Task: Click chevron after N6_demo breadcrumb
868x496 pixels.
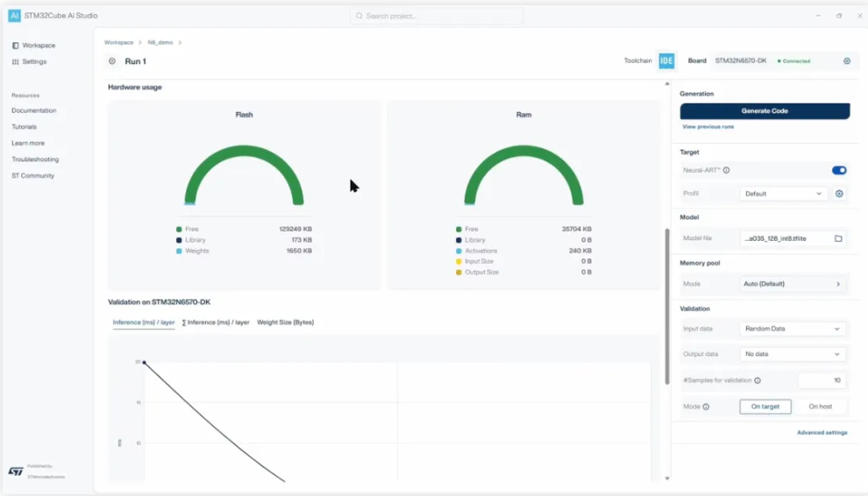Action: [x=180, y=43]
